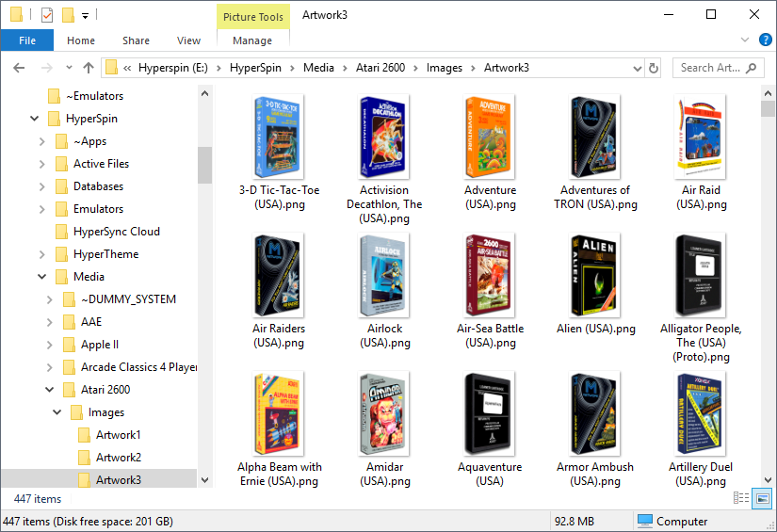Switch to Large thumbnails view in status bar
This screenshot has height=532, width=777.
point(762,498)
